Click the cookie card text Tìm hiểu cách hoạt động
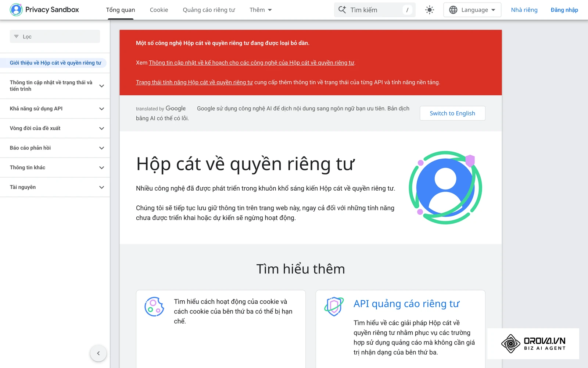The width and height of the screenshot is (588, 368). tap(233, 311)
